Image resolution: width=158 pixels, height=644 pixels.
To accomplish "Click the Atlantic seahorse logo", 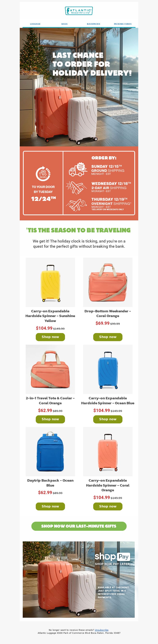I will pos(79,11).
